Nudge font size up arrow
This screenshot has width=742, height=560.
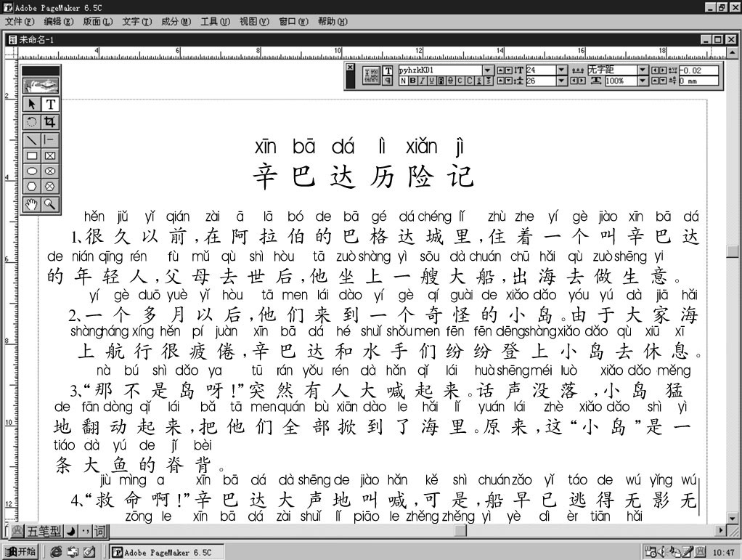501,70
